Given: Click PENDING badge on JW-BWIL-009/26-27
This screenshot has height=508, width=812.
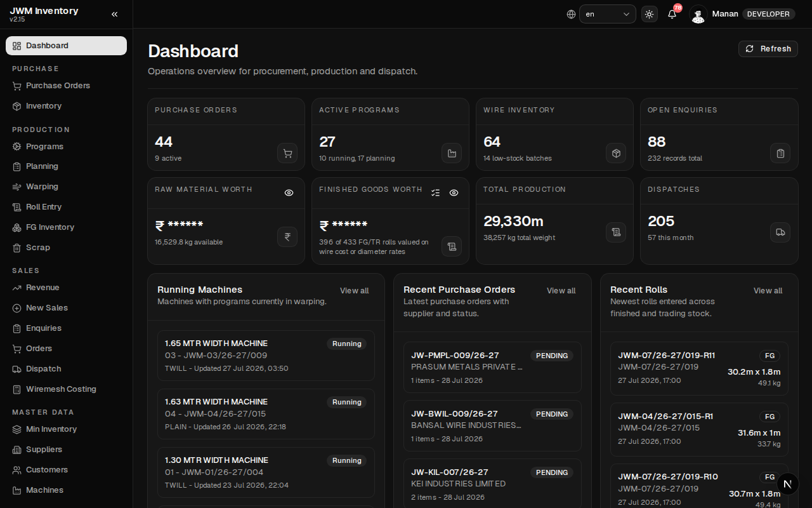Looking at the screenshot, I should click(x=552, y=414).
